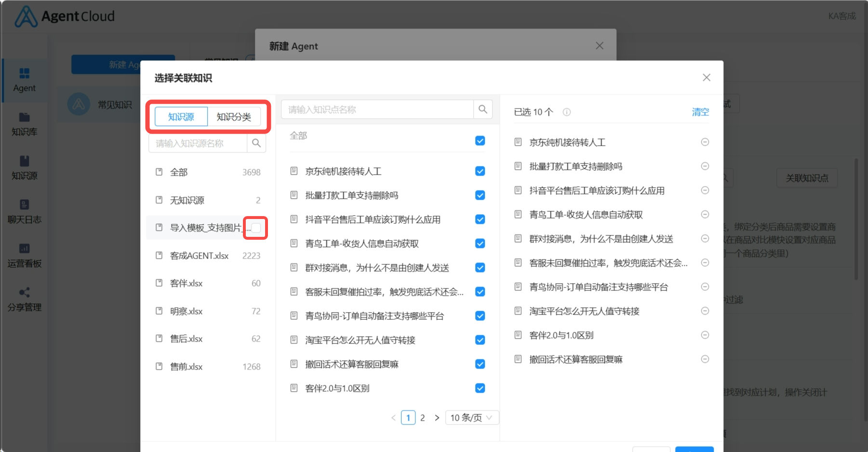Remove 群对接消息 item from selected list
Viewport: 868px width, 452px height.
(x=705, y=239)
